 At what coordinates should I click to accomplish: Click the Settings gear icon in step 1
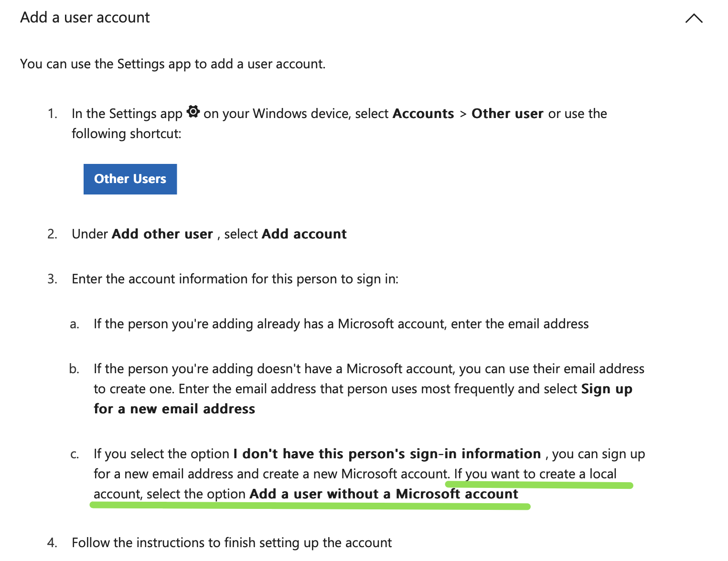193,112
